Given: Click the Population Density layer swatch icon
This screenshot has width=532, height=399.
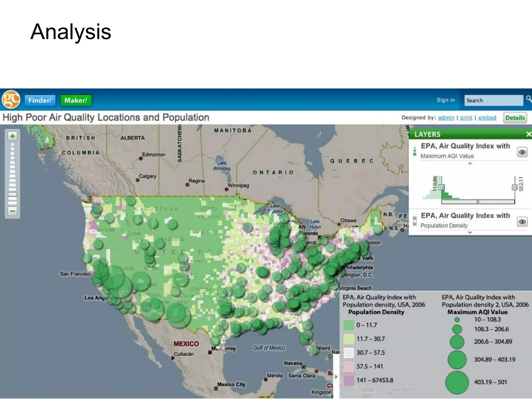Looking at the screenshot, I should click(415, 221).
